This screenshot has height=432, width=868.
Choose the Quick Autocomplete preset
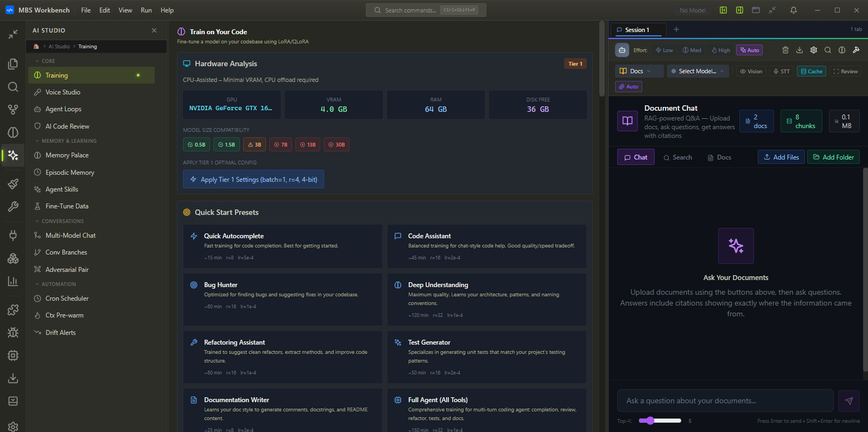click(282, 246)
